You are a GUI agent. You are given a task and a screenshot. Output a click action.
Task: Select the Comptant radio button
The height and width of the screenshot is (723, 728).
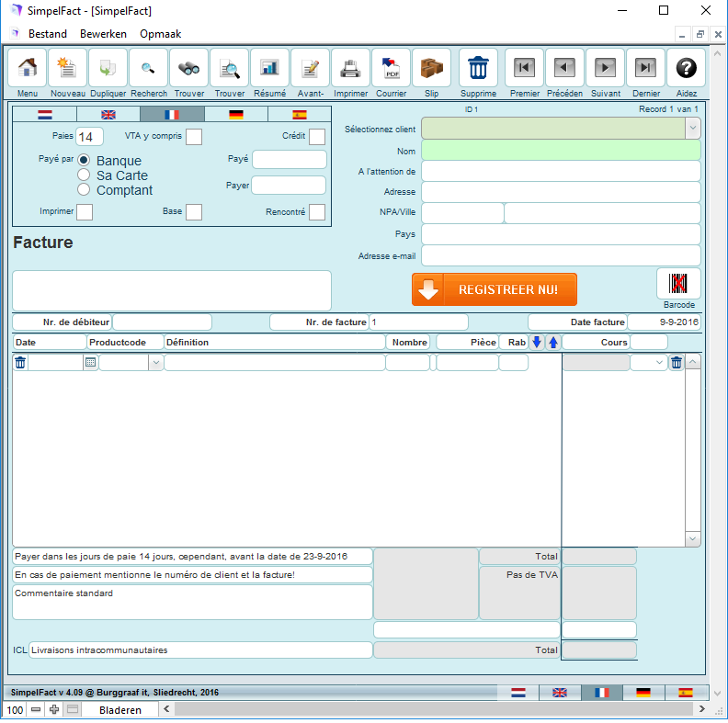(x=84, y=190)
